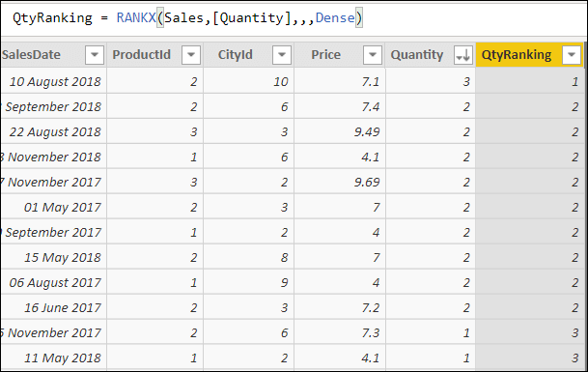This screenshot has width=588, height=372.
Task: Select the CityId cell showing 9
Action: pyautogui.click(x=249, y=282)
